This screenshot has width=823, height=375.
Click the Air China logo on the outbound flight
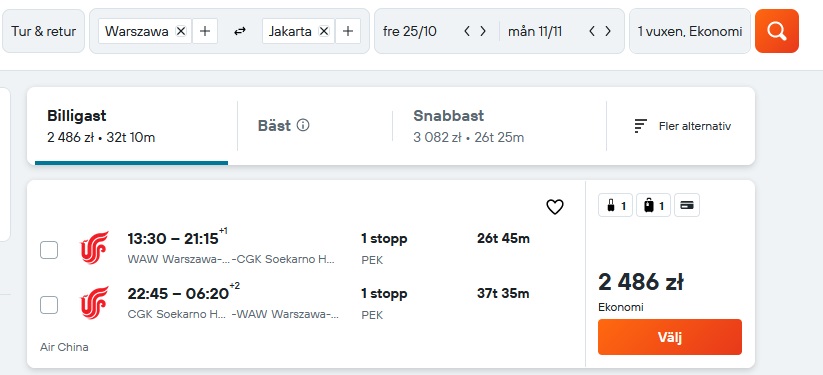[x=94, y=247]
